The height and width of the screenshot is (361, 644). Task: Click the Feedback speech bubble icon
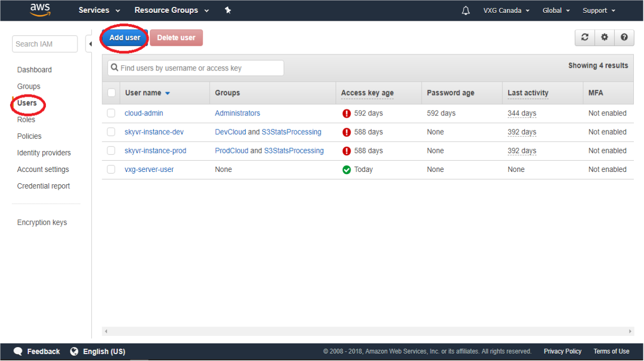point(18,351)
